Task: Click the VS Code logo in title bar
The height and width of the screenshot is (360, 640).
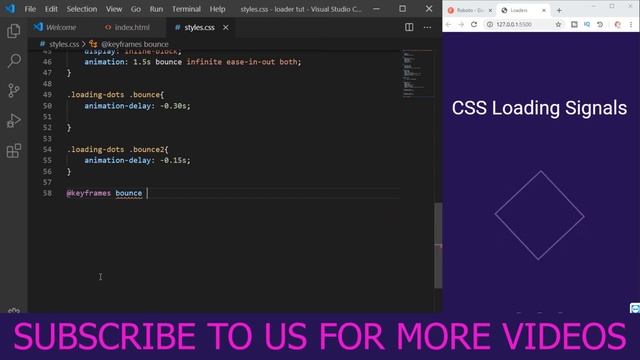Action: 10,9
